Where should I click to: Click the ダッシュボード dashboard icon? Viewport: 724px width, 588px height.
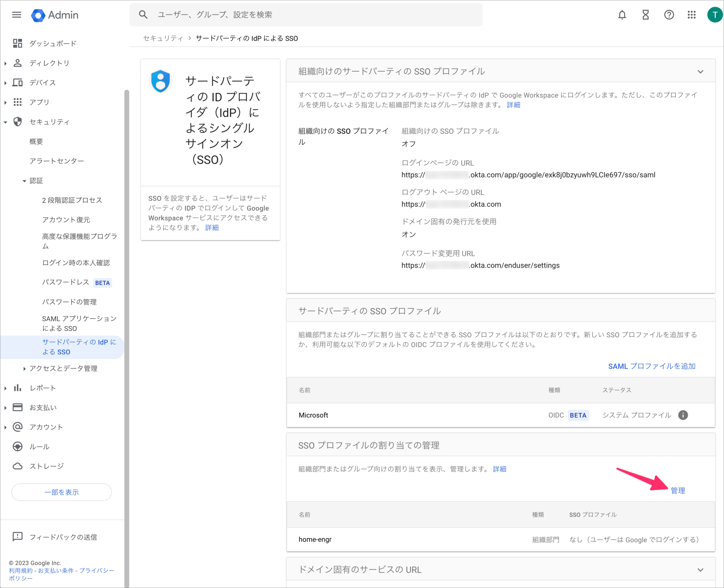coord(17,43)
